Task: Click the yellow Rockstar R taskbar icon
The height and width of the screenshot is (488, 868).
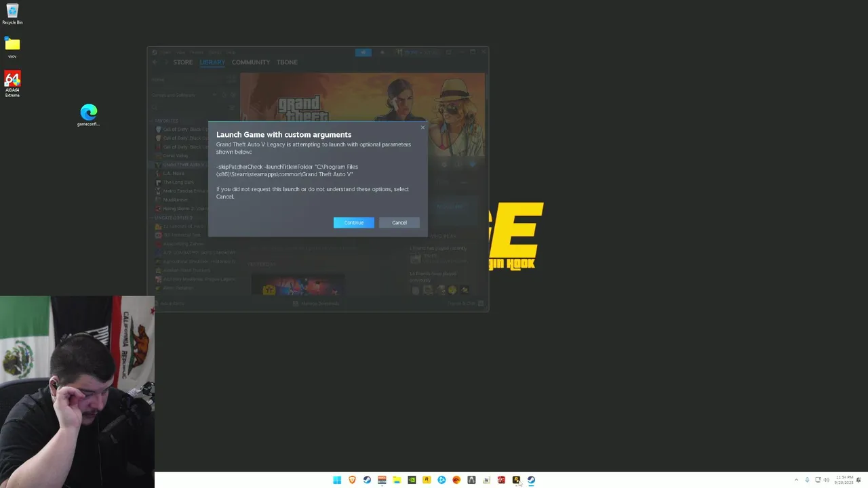Action: pos(427,480)
